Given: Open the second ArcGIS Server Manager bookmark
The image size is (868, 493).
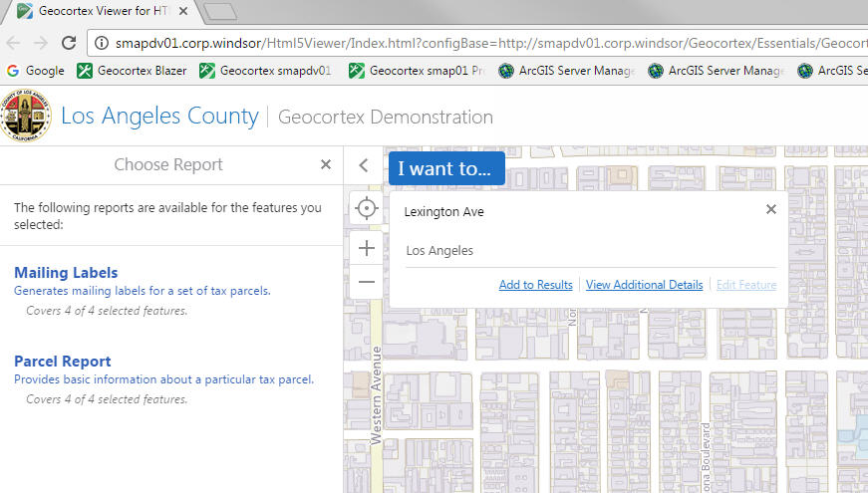Looking at the screenshot, I should 716,71.
